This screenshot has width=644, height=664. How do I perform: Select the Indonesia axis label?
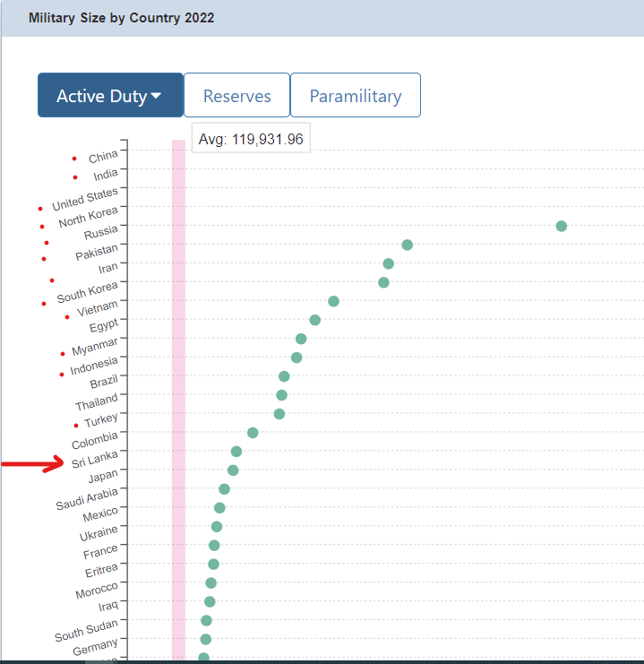(x=93, y=366)
